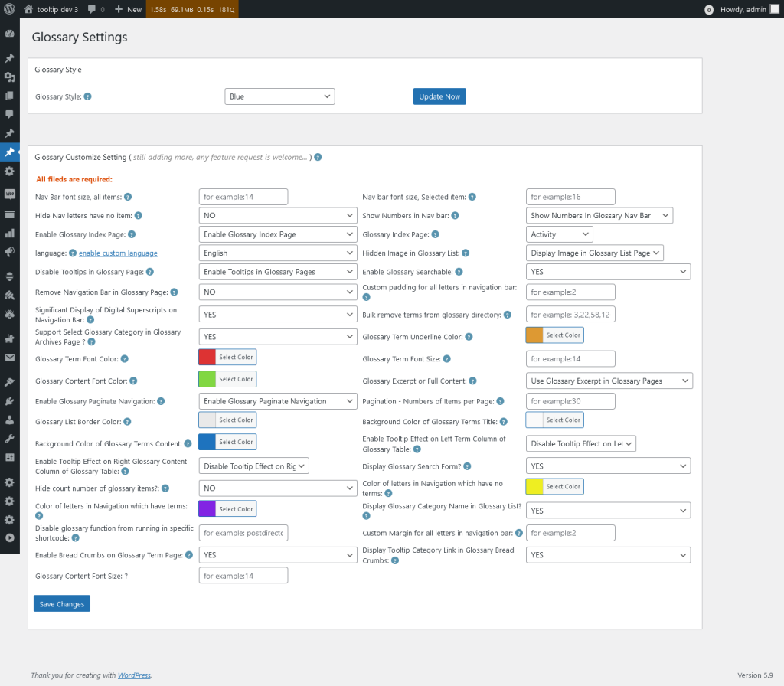Set Display Glossary Search Form to NO
This screenshot has height=686, width=784.
[607, 465]
